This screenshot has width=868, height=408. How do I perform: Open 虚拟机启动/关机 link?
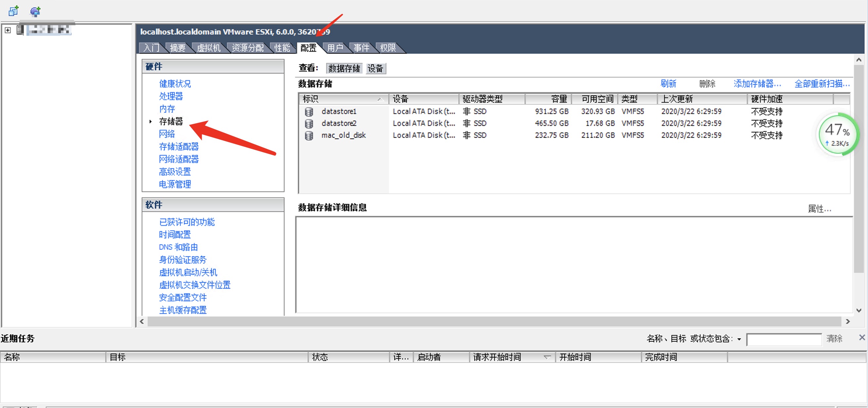(x=188, y=272)
